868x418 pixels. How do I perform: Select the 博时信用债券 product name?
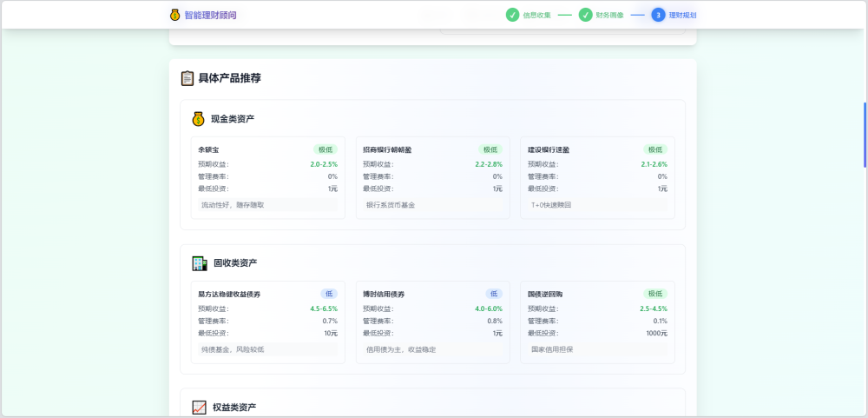[x=385, y=295]
